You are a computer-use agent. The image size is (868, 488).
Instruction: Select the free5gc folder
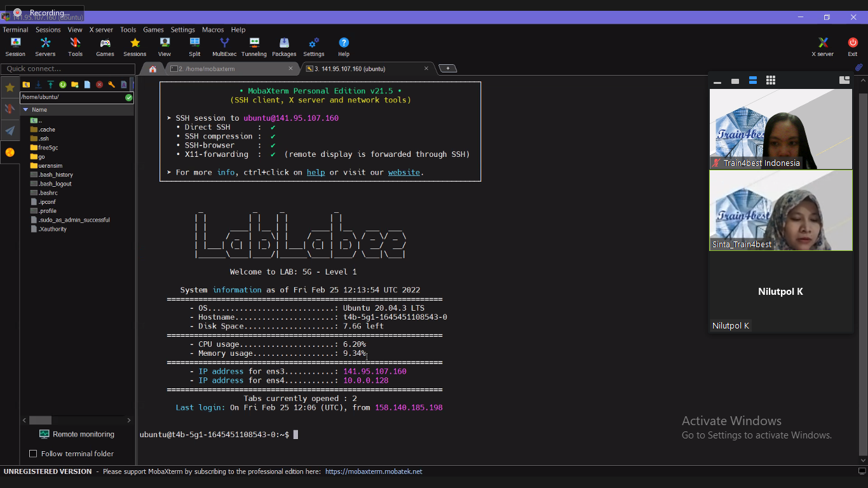pyautogui.click(x=48, y=147)
